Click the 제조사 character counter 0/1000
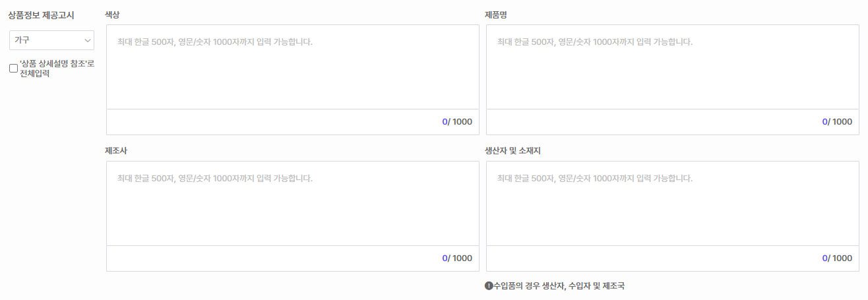The image size is (868, 300). point(457,258)
